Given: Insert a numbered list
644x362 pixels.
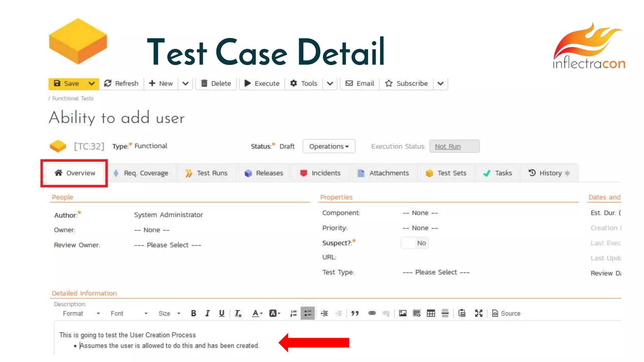Looking at the screenshot, I should pos(293,313).
